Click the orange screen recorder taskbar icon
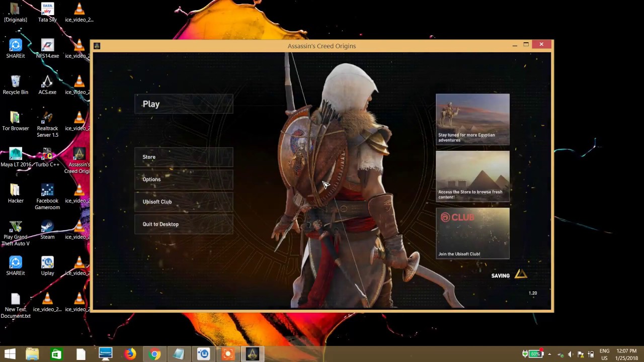644x362 pixels. pyautogui.click(x=228, y=354)
